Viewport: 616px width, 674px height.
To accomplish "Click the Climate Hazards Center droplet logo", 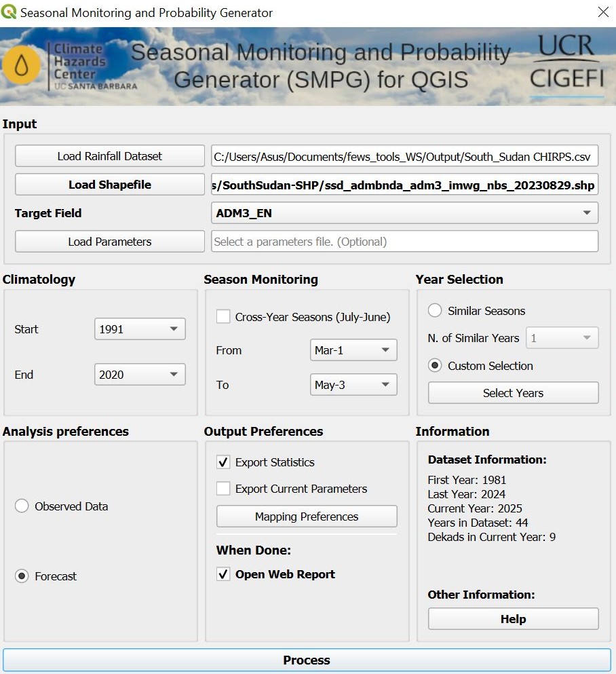I will 22,66.
